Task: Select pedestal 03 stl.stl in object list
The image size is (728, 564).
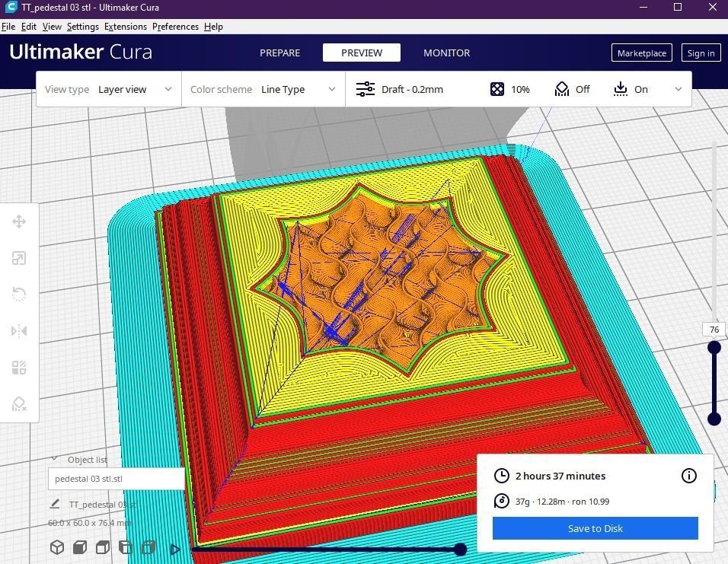Action: (116, 479)
